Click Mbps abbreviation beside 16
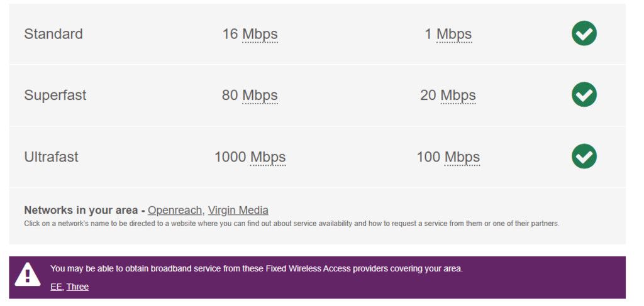Image resolution: width=644 pixels, height=306 pixels. 260,34
